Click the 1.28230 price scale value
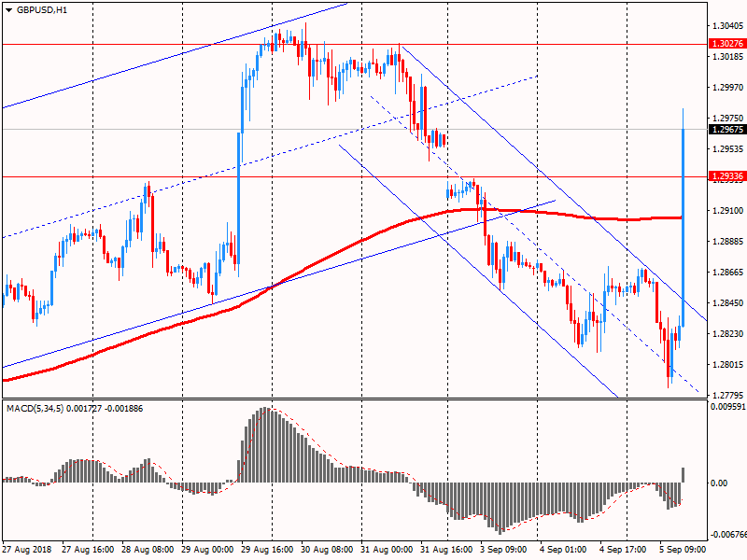This screenshot has width=747, height=560. click(x=727, y=334)
